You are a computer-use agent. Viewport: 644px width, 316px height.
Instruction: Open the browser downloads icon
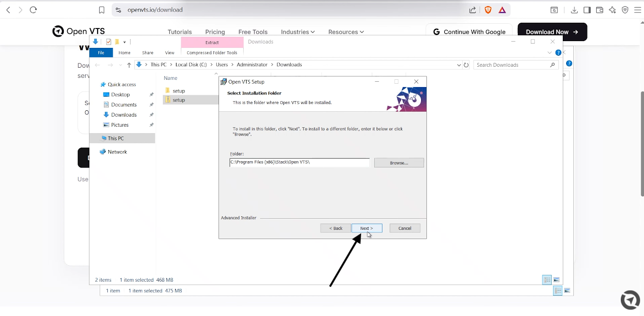click(x=574, y=10)
